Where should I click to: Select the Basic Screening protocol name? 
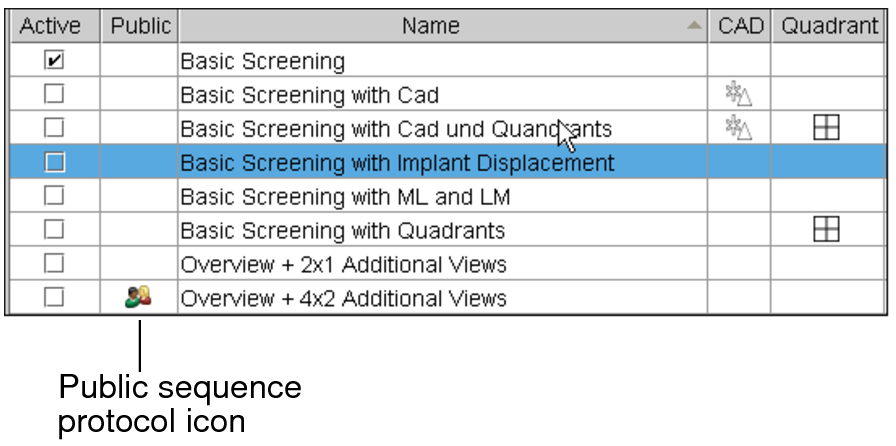[x=262, y=62]
